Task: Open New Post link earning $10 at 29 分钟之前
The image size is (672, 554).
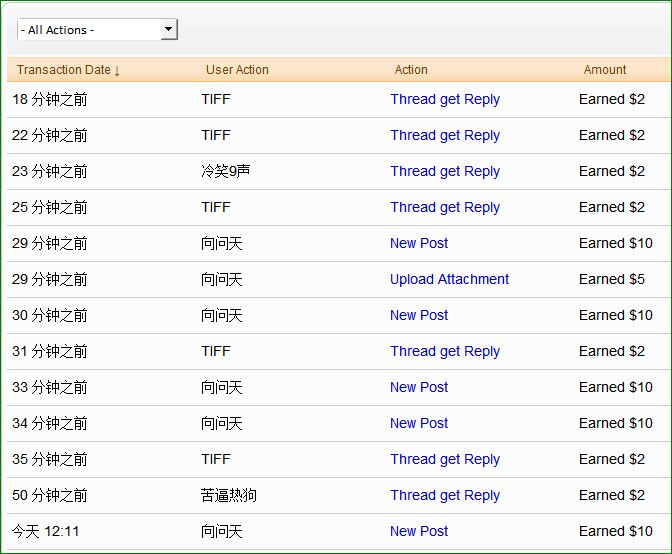Action: pos(419,243)
